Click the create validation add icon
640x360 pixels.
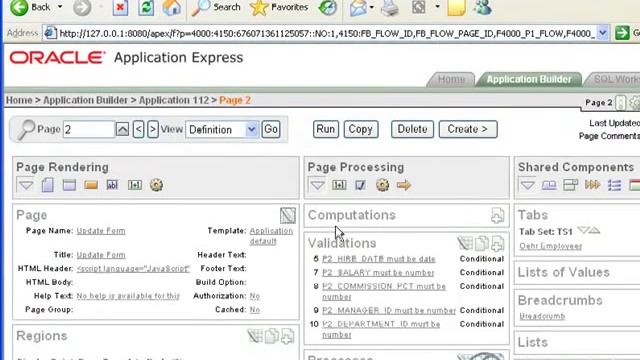click(497, 243)
